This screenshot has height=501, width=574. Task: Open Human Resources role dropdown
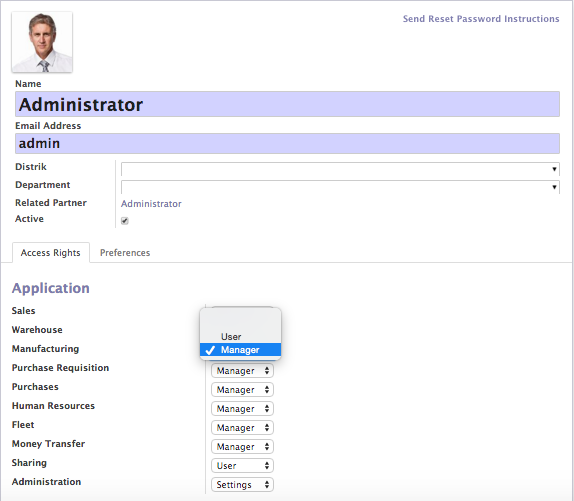(x=242, y=409)
